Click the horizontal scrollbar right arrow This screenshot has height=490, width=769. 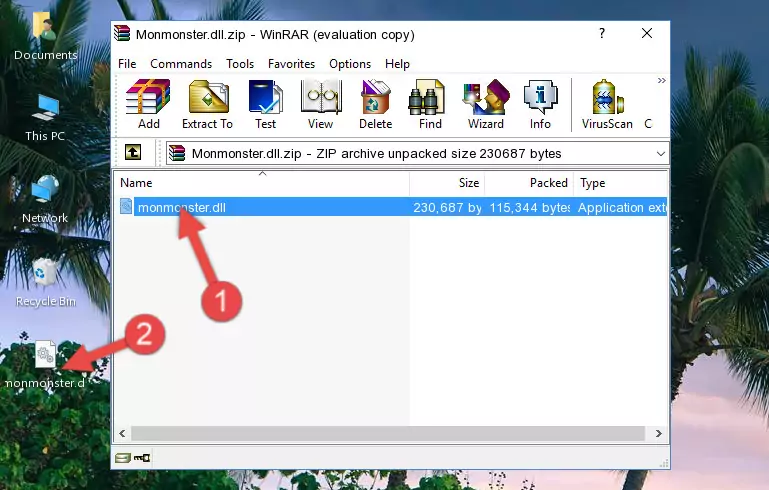point(659,434)
